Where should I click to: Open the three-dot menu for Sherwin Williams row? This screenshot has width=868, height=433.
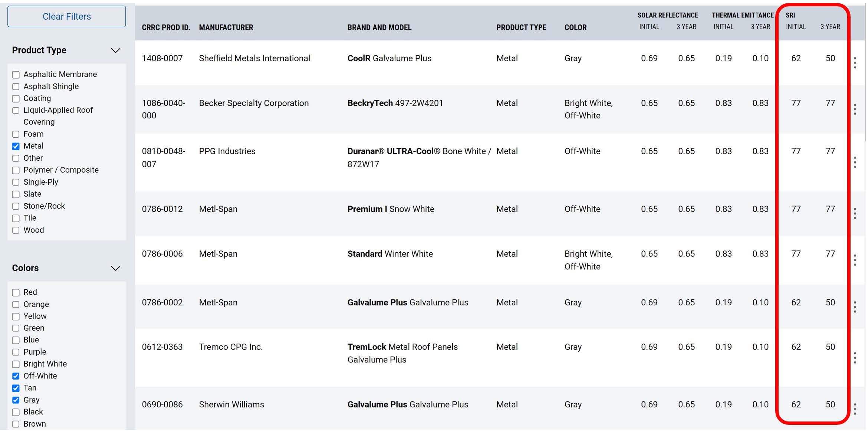tap(855, 409)
